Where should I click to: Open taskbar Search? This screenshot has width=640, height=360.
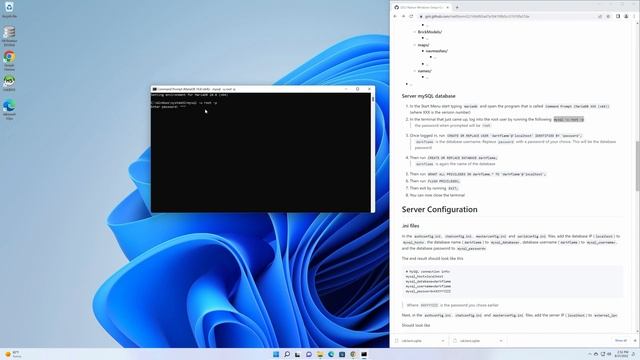click(x=287, y=354)
